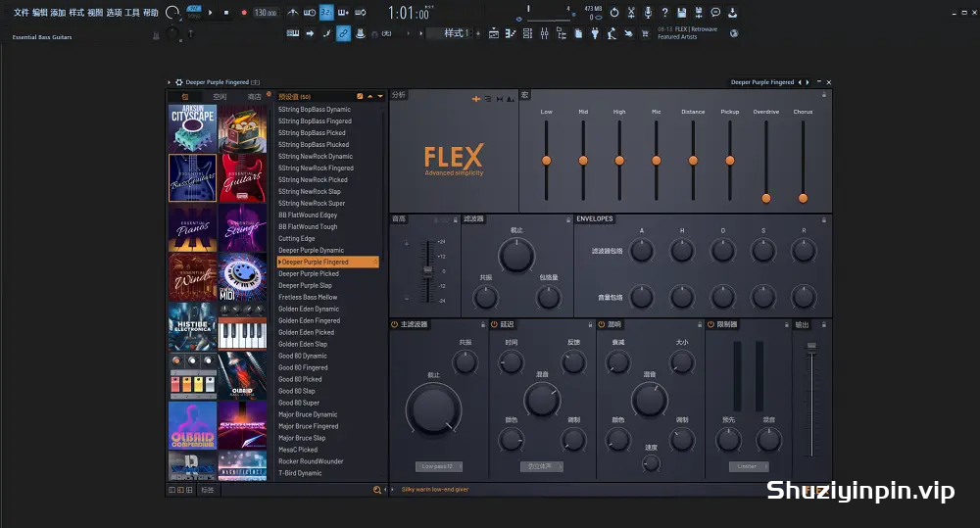Select orange plus view icon in 分析 panel

(x=476, y=99)
